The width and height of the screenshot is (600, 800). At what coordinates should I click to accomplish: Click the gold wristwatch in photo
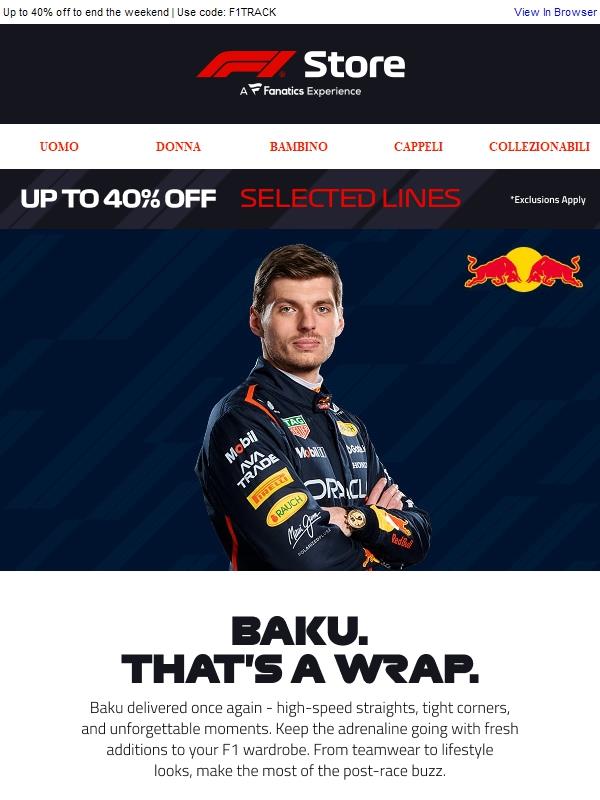pyautogui.click(x=356, y=520)
